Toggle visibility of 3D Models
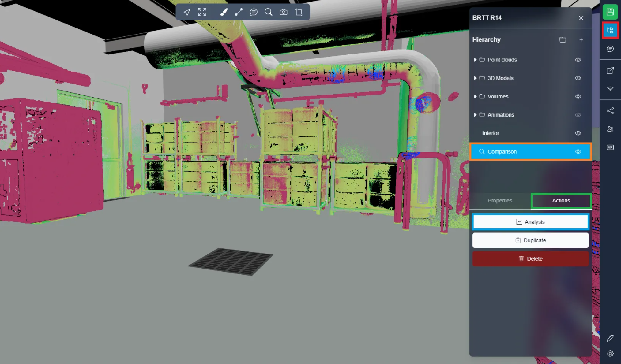621x364 pixels. click(x=578, y=78)
